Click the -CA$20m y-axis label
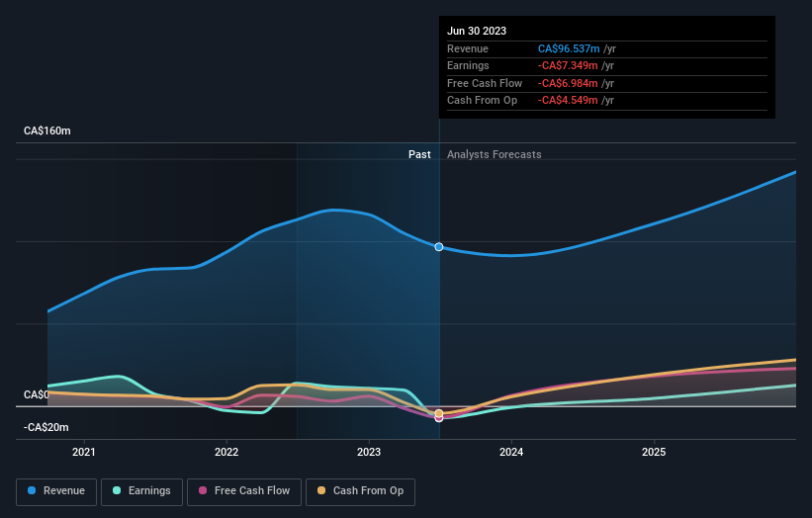Viewport: 812px width, 518px height. click(46, 427)
